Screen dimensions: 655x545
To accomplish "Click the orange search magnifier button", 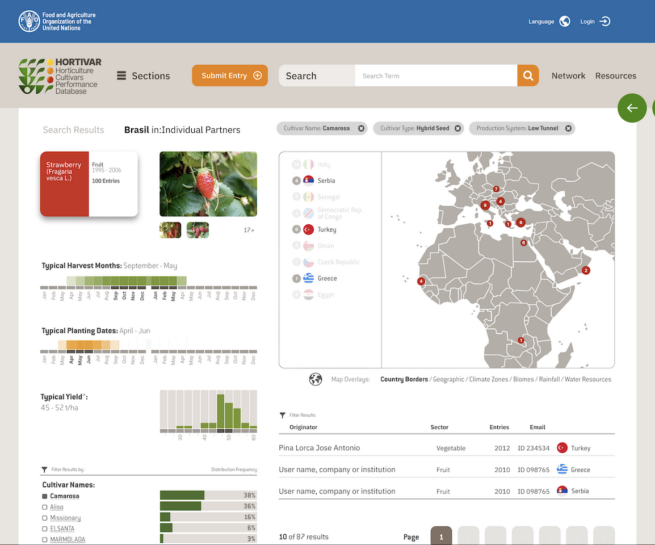I will 528,76.
